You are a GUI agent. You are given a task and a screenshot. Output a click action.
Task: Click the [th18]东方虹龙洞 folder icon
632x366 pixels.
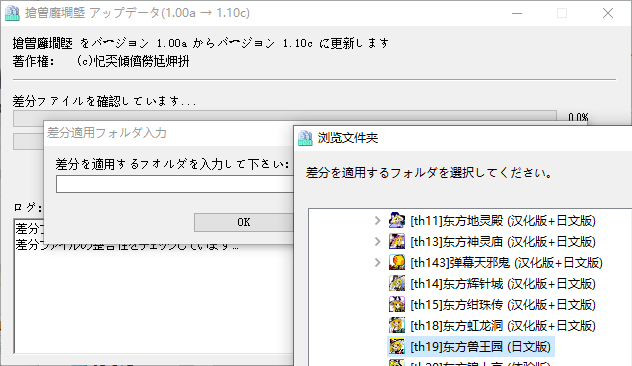(x=397, y=325)
